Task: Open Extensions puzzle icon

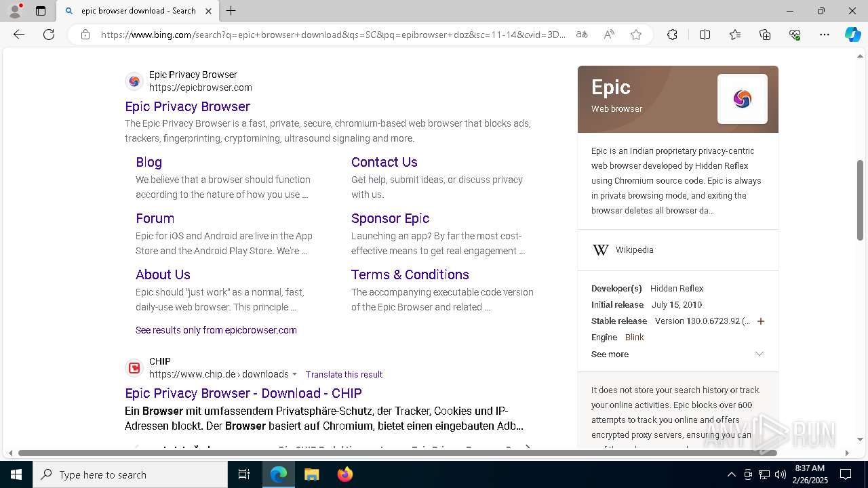Action: (x=672, y=35)
